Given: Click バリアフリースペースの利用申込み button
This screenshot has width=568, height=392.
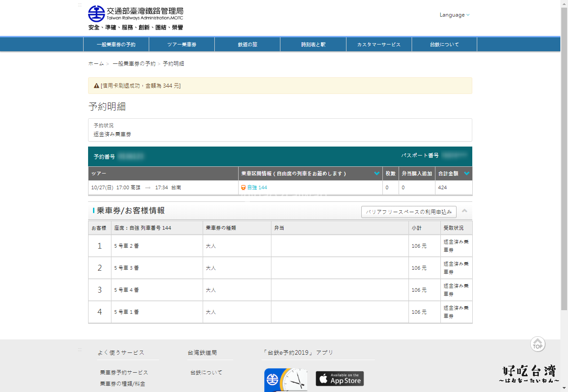Looking at the screenshot, I should pyautogui.click(x=408, y=212).
